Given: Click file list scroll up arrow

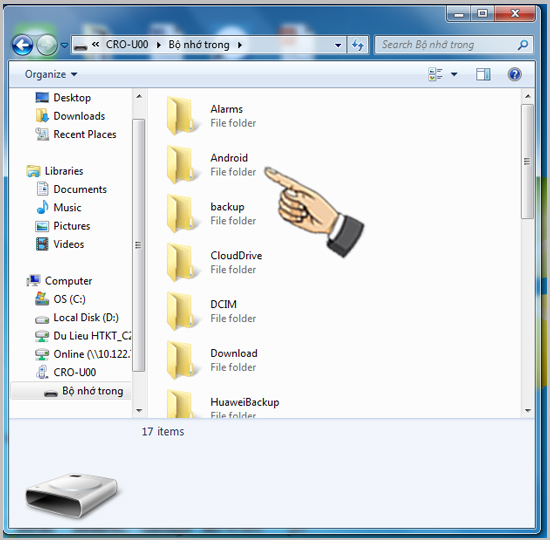Looking at the screenshot, I should click(528, 96).
